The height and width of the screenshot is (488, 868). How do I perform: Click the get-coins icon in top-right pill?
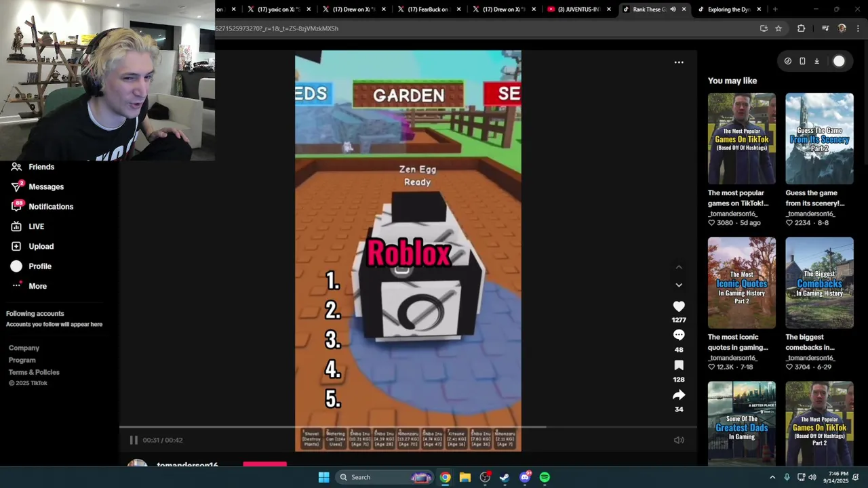pyautogui.click(x=788, y=61)
